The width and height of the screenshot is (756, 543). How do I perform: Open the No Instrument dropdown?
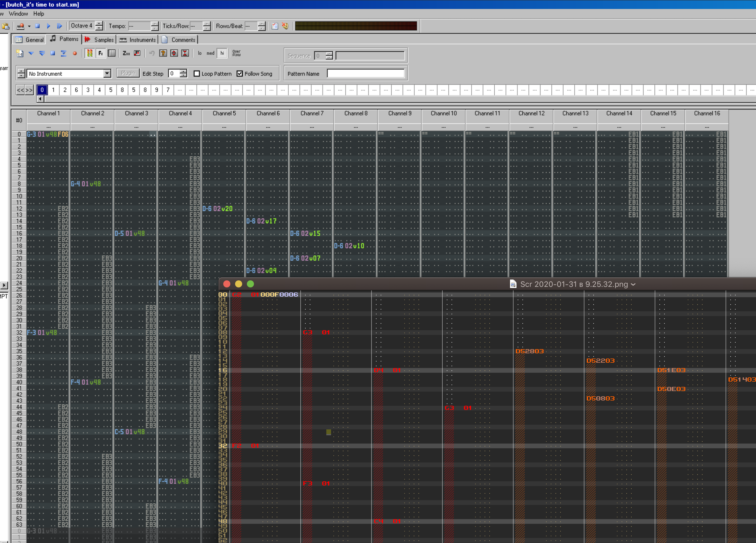pyautogui.click(x=107, y=73)
